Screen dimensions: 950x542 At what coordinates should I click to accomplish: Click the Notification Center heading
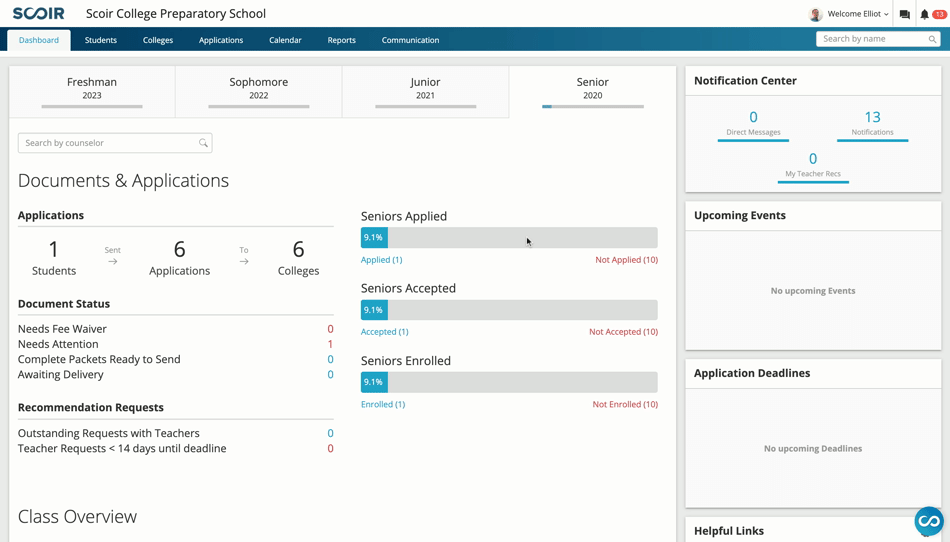(745, 81)
